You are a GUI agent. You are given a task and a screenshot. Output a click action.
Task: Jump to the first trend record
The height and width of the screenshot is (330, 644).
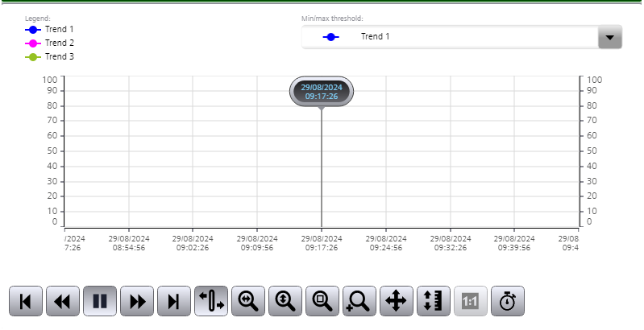point(26,301)
